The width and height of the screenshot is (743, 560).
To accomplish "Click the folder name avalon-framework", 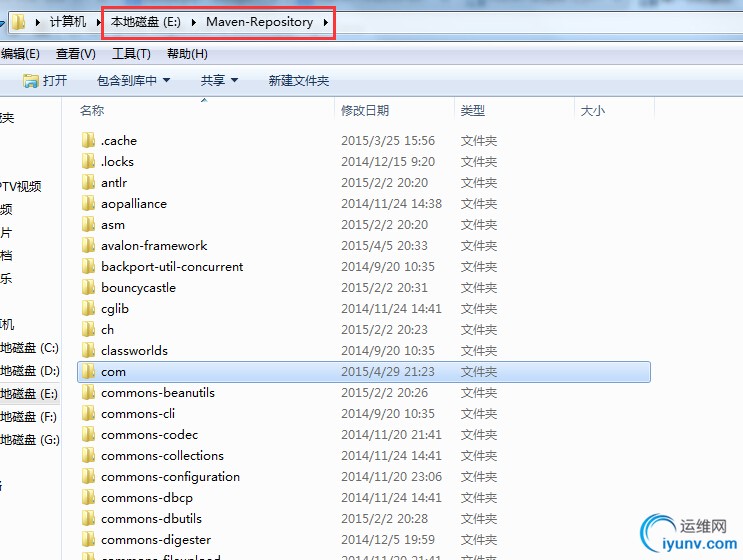I will 154,245.
